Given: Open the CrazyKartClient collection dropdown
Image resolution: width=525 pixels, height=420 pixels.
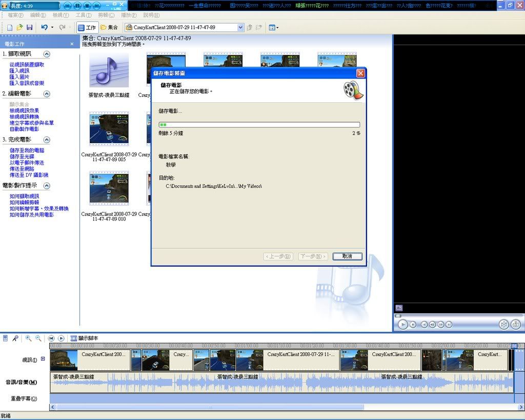Looking at the screenshot, I should (240, 27).
